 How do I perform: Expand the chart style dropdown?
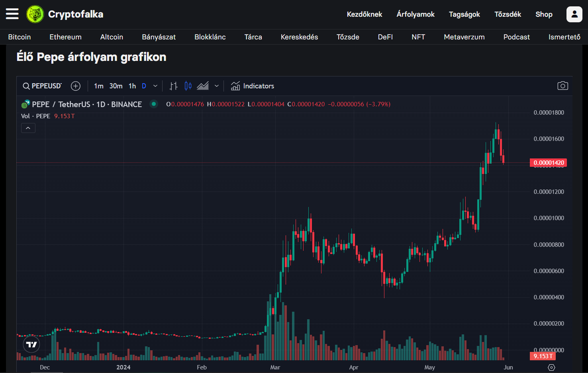217,86
